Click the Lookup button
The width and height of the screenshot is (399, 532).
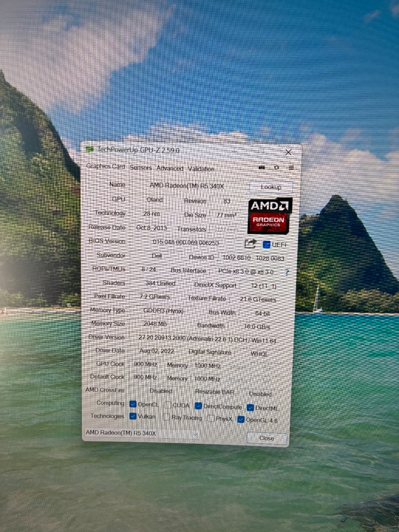tap(271, 187)
